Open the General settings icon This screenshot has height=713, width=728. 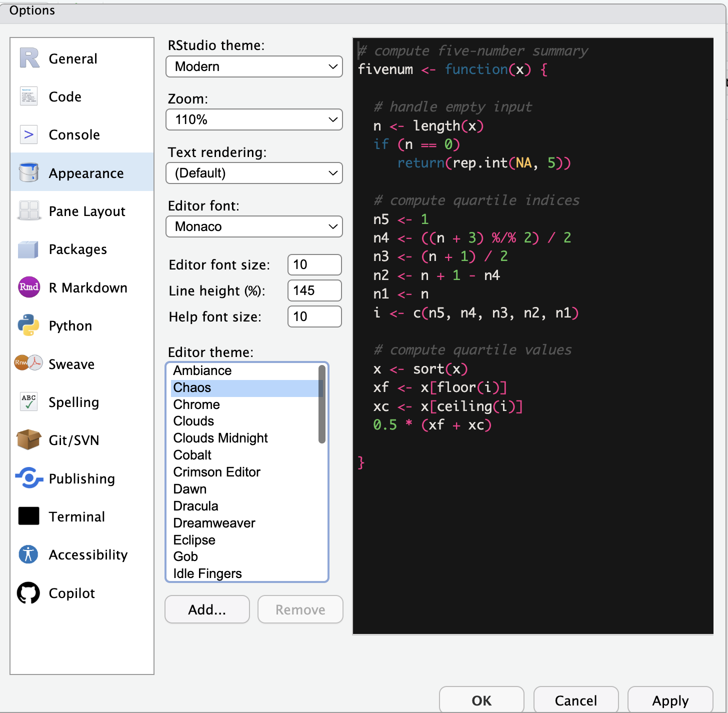[x=28, y=58]
